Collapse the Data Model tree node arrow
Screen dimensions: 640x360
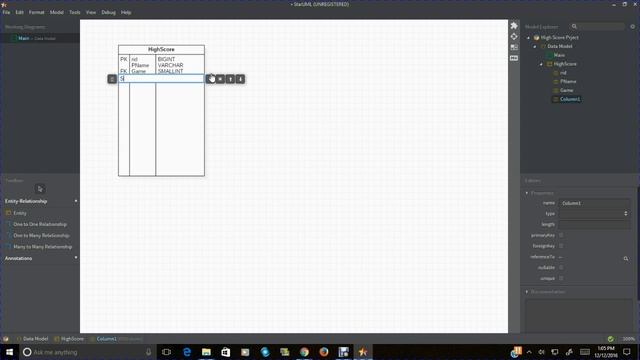pyautogui.click(x=535, y=47)
